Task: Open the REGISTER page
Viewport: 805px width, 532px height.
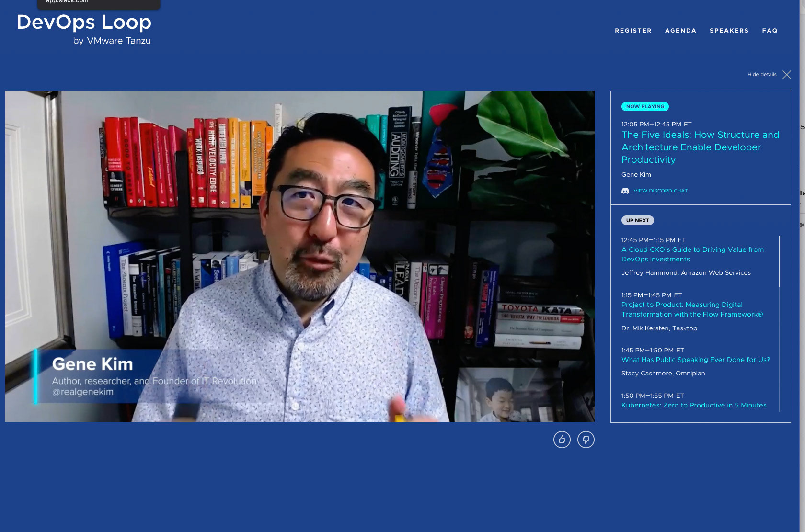Action: [633, 31]
